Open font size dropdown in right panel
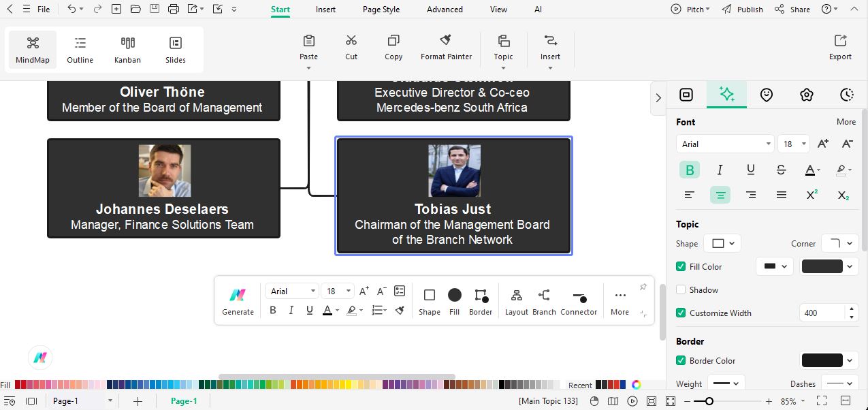868x410 pixels. point(794,144)
